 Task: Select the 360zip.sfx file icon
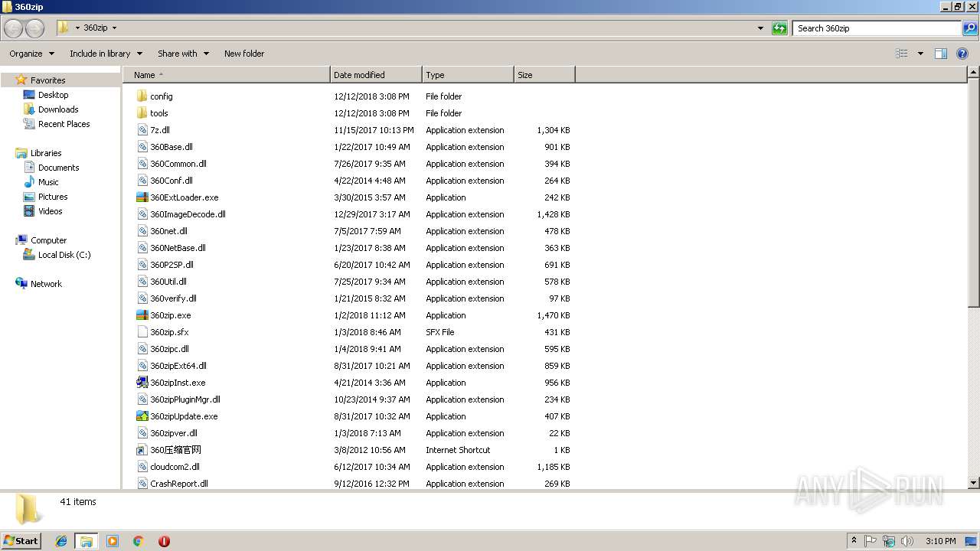tap(142, 332)
